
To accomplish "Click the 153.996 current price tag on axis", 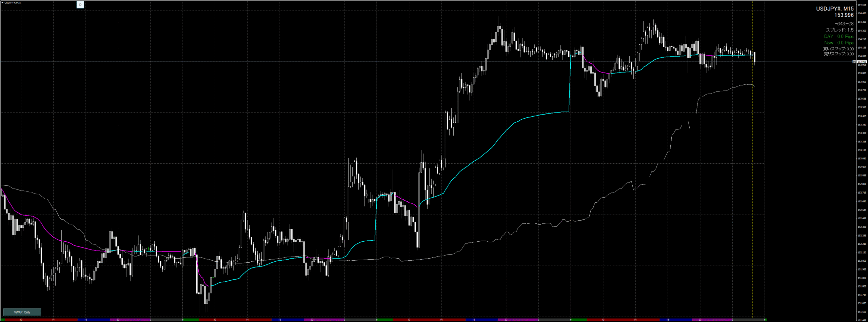I will tap(862, 62).
